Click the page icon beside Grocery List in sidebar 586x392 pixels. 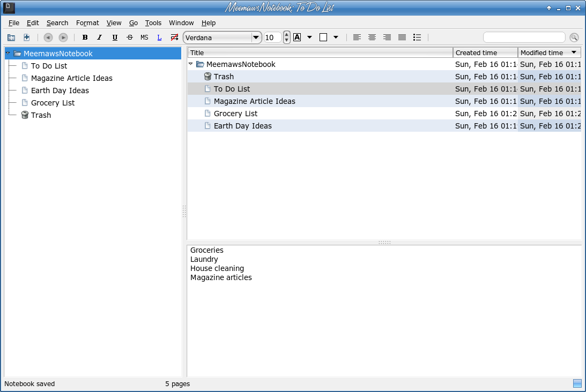tap(25, 102)
